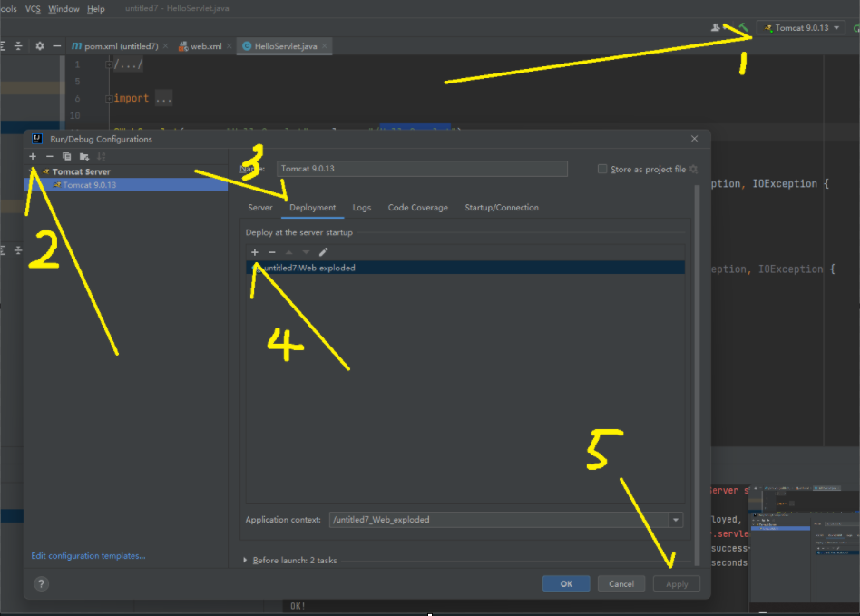Click the help question mark icon
The height and width of the screenshot is (616, 860).
click(41, 583)
